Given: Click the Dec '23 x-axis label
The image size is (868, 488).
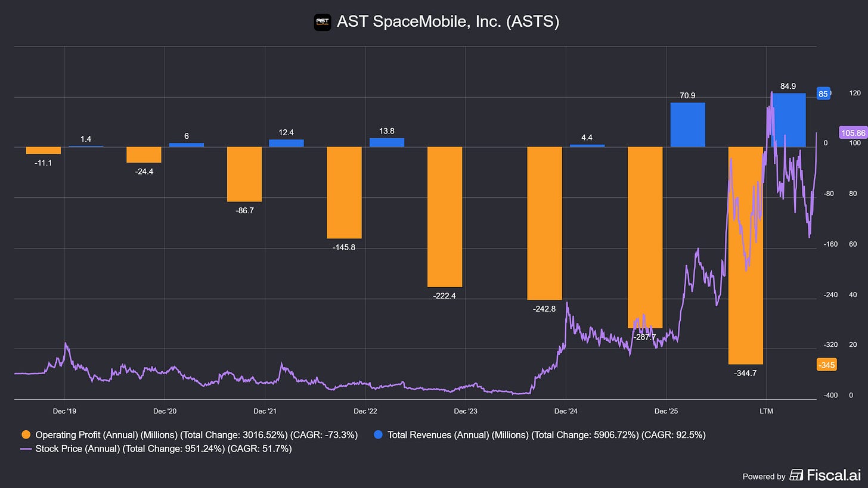Looking at the screenshot, I should click(465, 411).
